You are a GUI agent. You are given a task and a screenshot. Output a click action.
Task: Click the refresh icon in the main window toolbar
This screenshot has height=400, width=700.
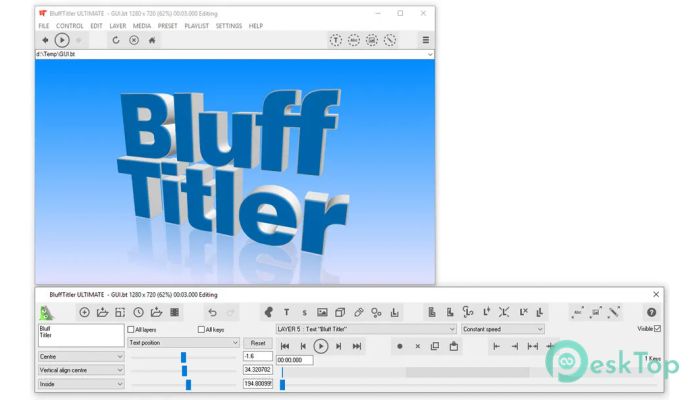point(116,40)
